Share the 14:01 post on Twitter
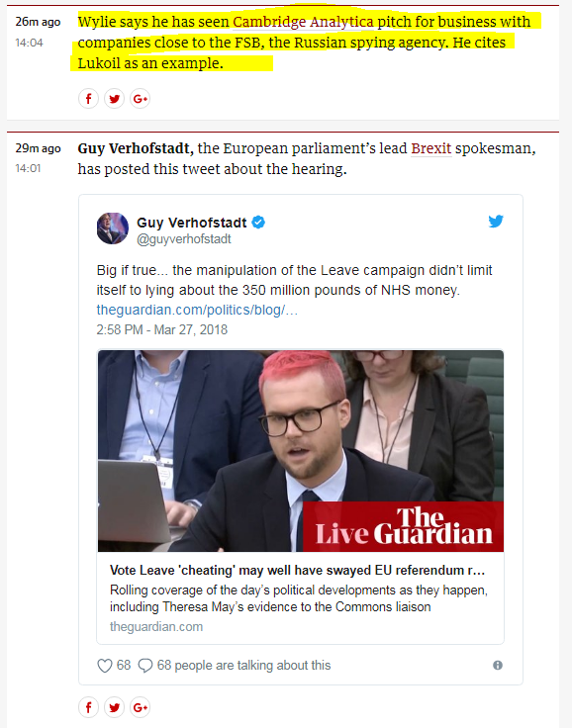 coord(115,707)
